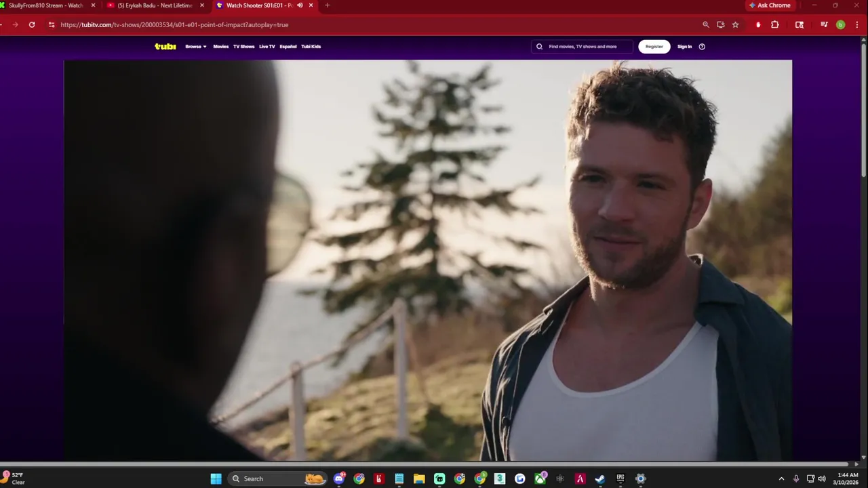Click the Sign In link
This screenshot has height=488, width=868.
(684, 47)
